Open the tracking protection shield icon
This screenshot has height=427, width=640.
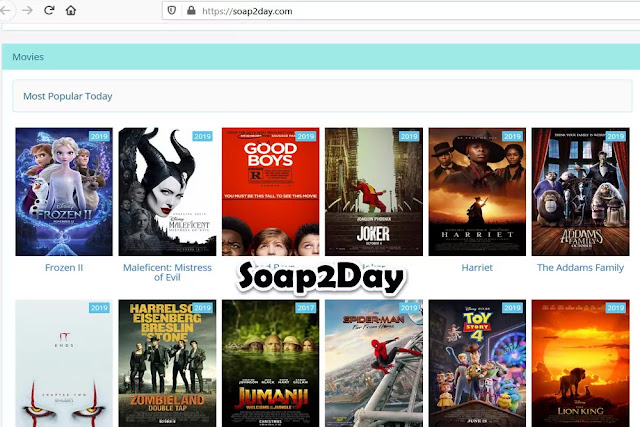click(x=172, y=11)
